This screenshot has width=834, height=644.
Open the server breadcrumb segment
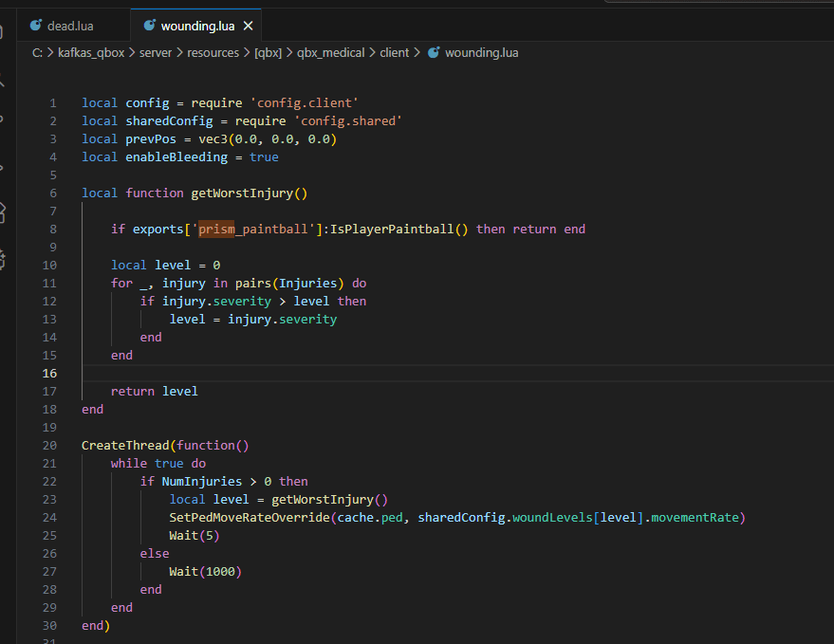click(x=156, y=53)
